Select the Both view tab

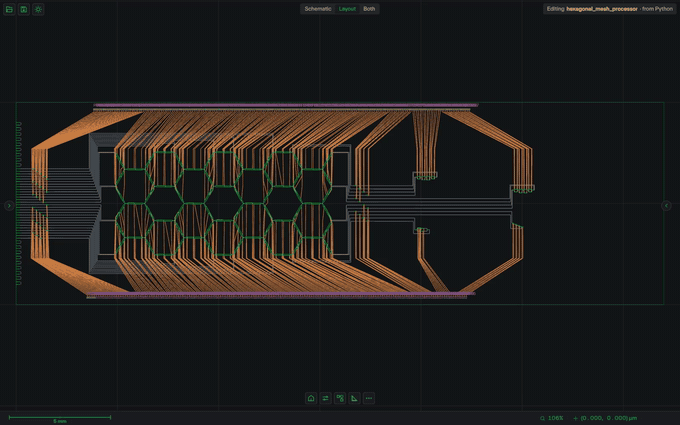(369, 9)
